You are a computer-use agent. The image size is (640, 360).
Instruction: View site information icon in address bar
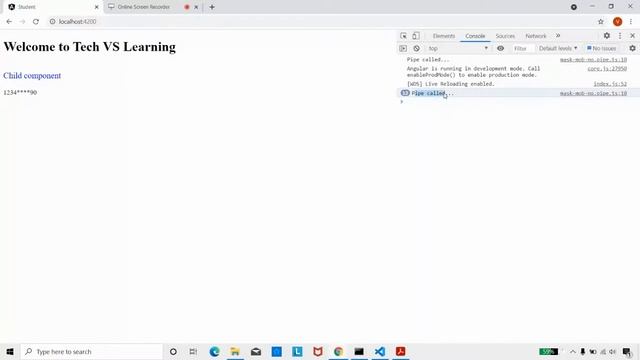click(52, 22)
